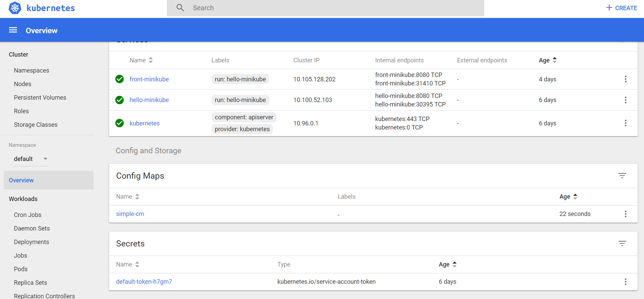Click front-minikube green status check icon
Viewport: 644px width, 299px height.
tap(119, 79)
